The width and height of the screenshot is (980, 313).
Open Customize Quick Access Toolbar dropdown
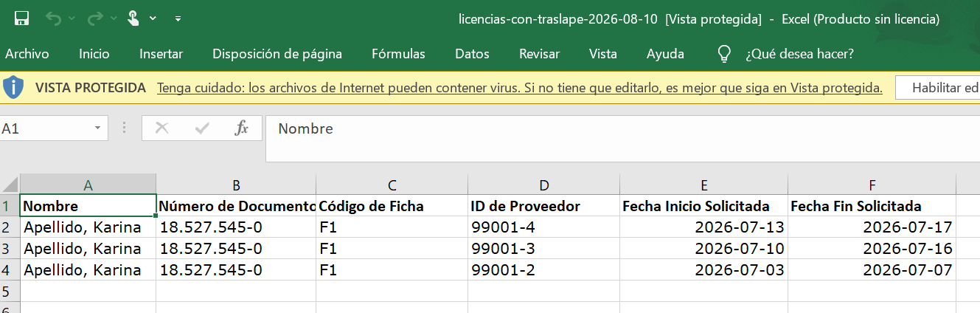[x=178, y=18]
